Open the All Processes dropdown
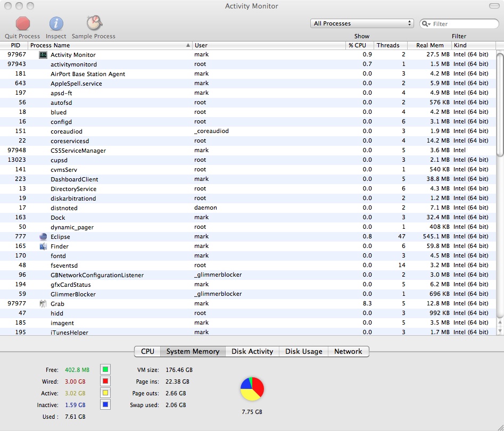This screenshot has width=504, height=431. tap(362, 23)
